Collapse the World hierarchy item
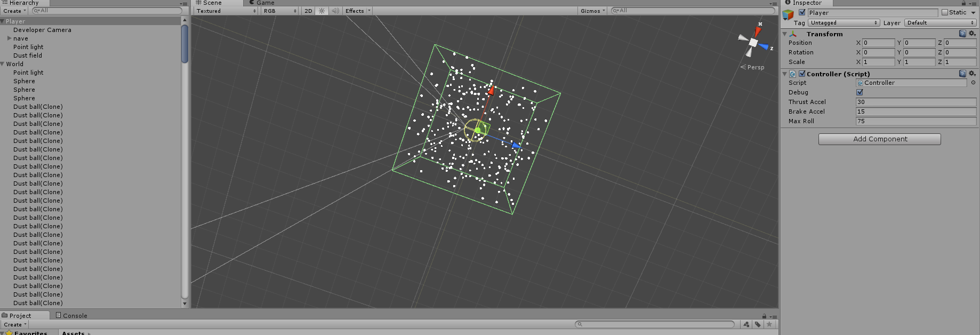Viewport: 980px width, 335px height. coord(3,64)
